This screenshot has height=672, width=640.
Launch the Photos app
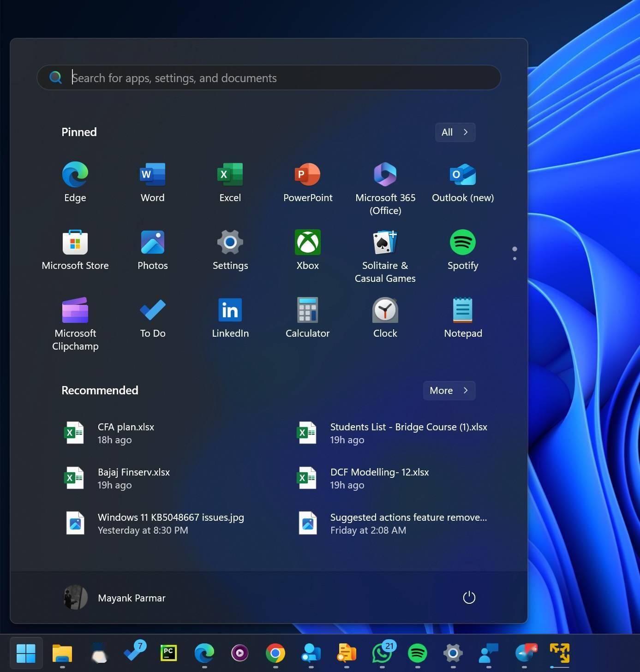[153, 250]
